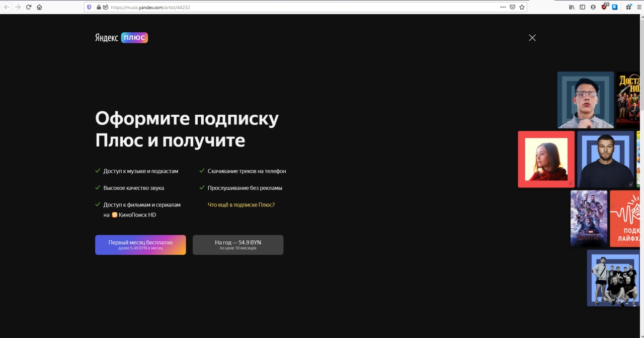This screenshot has width=644, height=338.
Task: Click the blue S extension icon
Action: pos(615,7)
